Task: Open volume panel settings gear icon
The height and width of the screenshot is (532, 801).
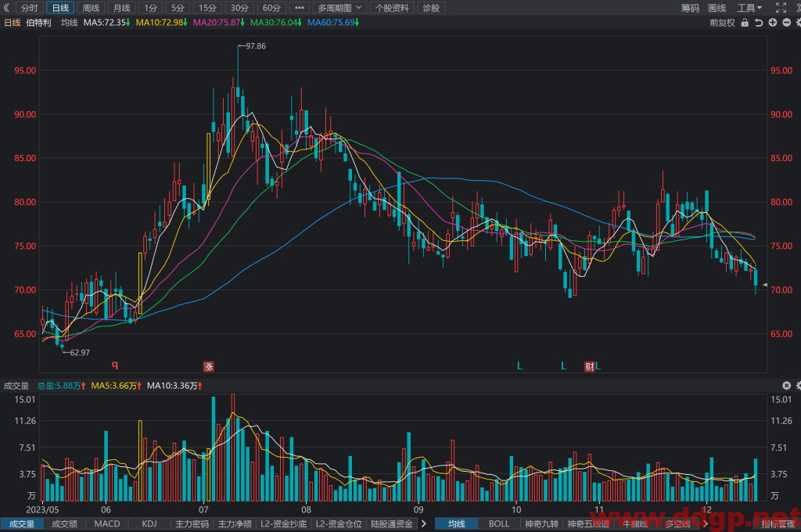Action: [798, 386]
